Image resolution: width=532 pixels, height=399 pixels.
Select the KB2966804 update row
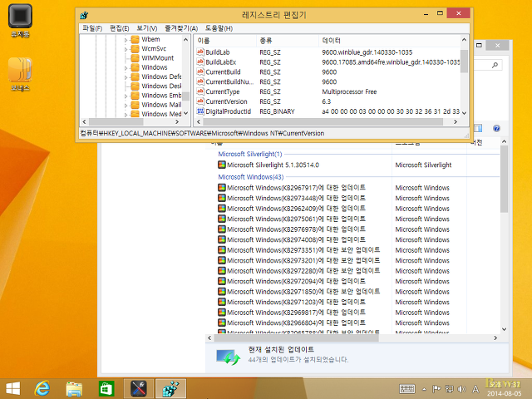tap(358, 323)
